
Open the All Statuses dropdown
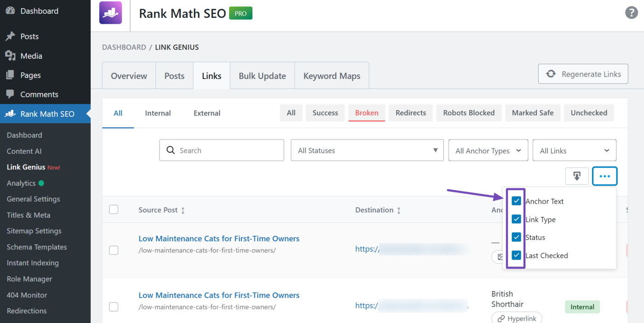point(367,150)
